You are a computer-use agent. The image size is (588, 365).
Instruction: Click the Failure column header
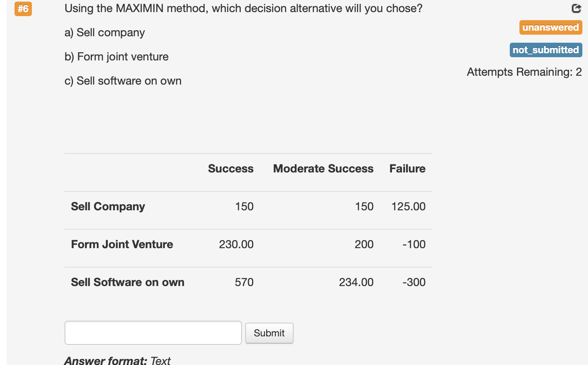click(x=407, y=168)
